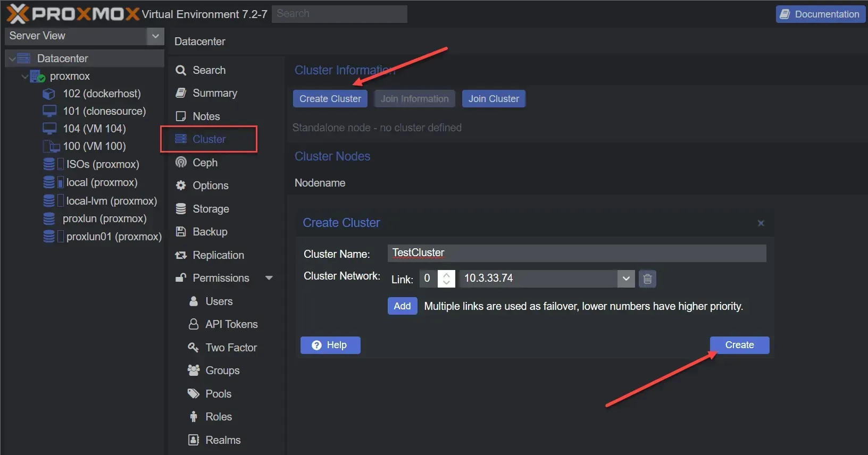
Task: Click the book icon beside Summary
Action: [x=181, y=93]
